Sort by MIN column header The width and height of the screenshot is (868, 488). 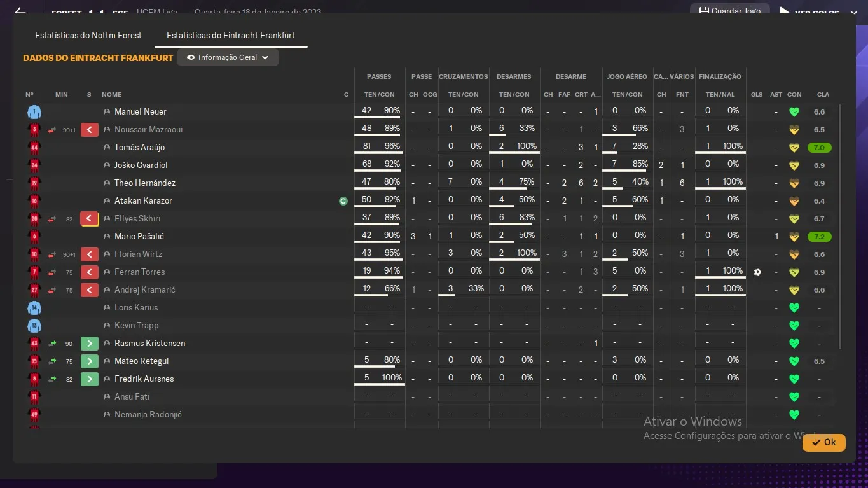click(x=61, y=95)
